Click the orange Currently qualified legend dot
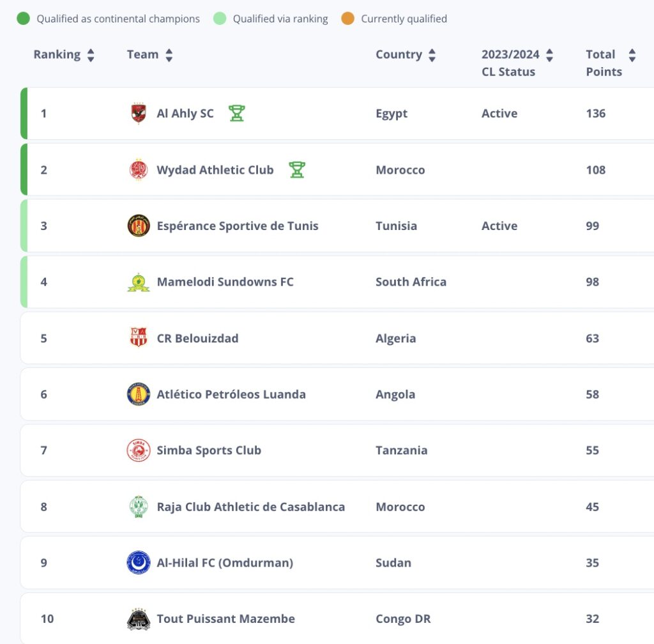Viewport: 654px width, 644px height. pos(347,19)
